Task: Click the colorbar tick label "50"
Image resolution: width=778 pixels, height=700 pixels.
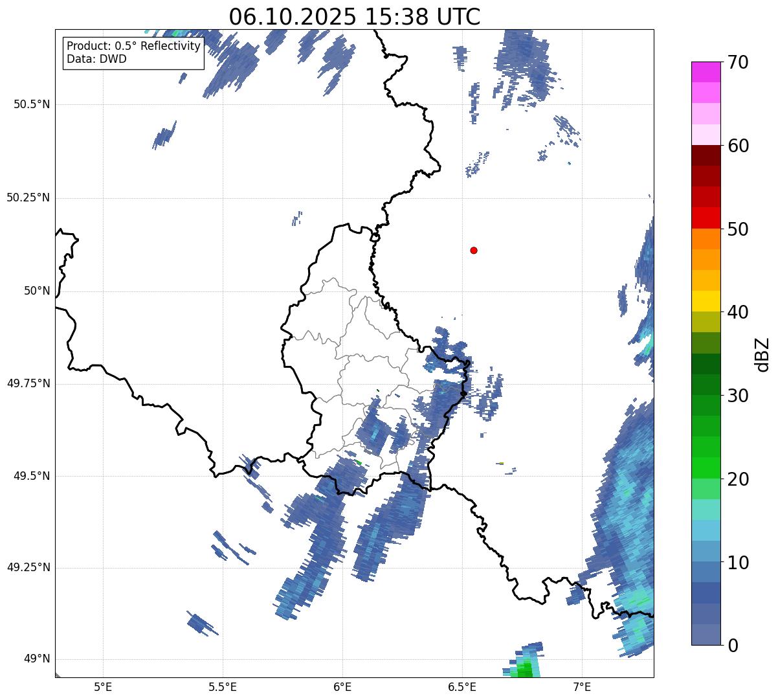Action: (738, 229)
